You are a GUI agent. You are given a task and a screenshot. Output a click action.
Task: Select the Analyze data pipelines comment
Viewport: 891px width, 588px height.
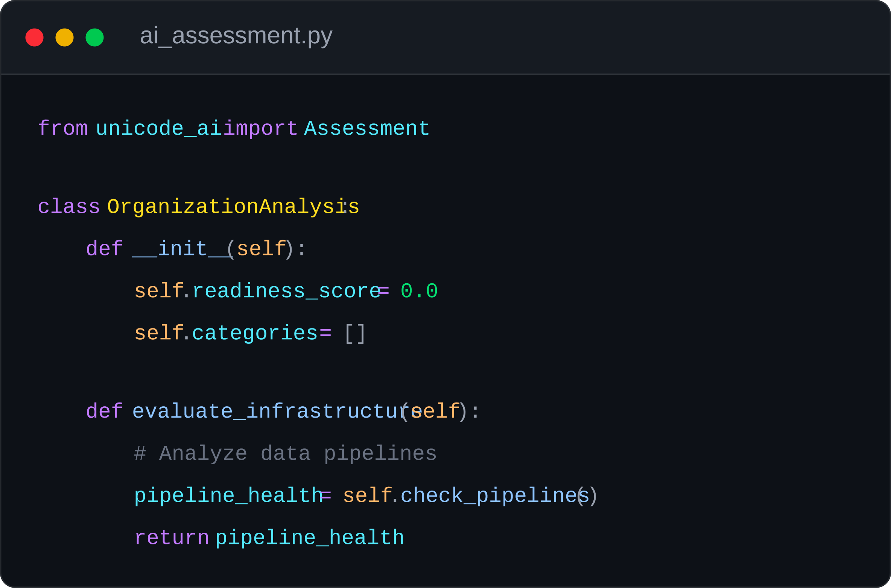(x=285, y=453)
